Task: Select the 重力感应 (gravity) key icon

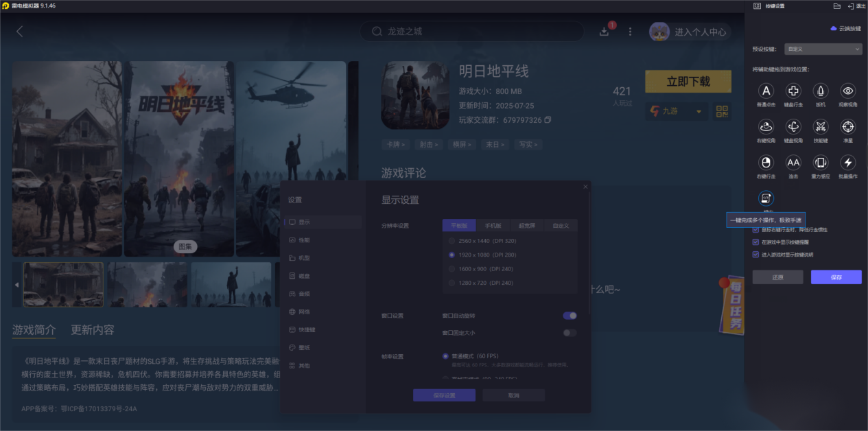Action: point(821,163)
